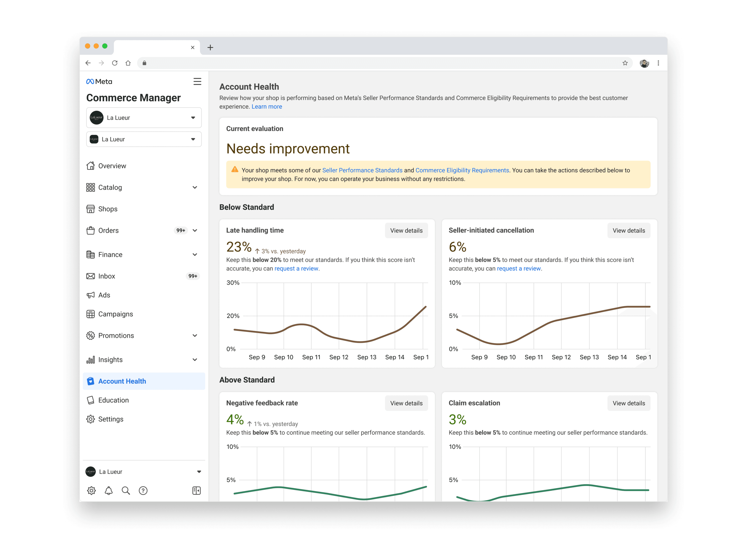Open Commerce Eligibility Requirements link

462,170
